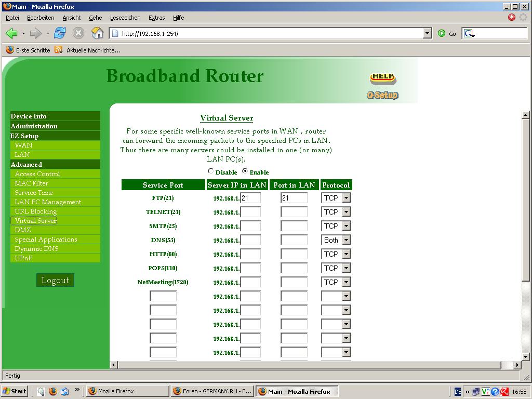Screen dimensions: 532x399
Task: Open the Extras menu
Action: 156,18
